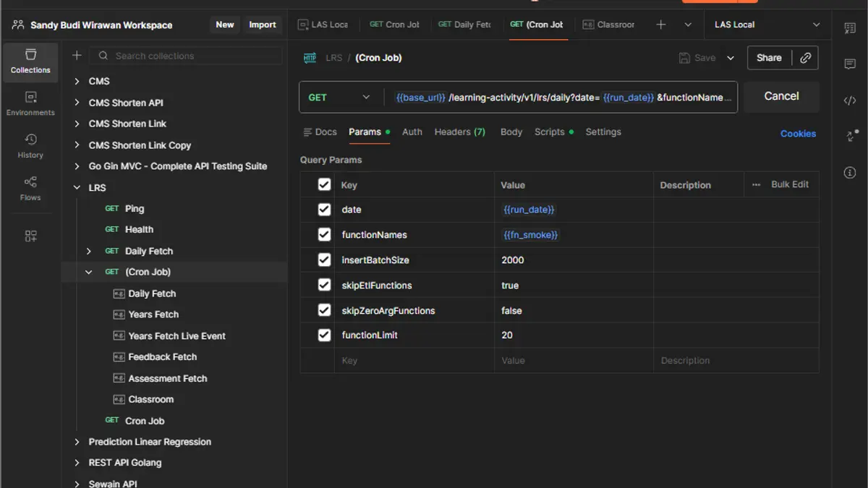This screenshot has width=868, height=488.
Task: Open the Assessment Fetch saved example
Action: pos(167,379)
